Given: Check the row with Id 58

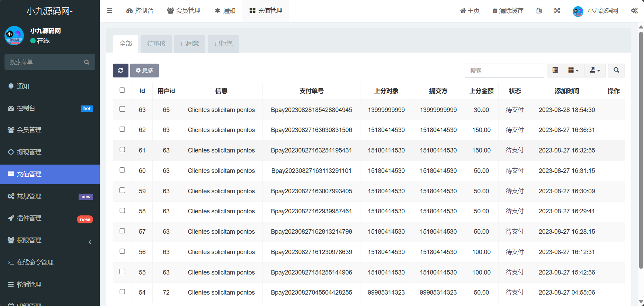Looking at the screenshot, I should (122, 211).
